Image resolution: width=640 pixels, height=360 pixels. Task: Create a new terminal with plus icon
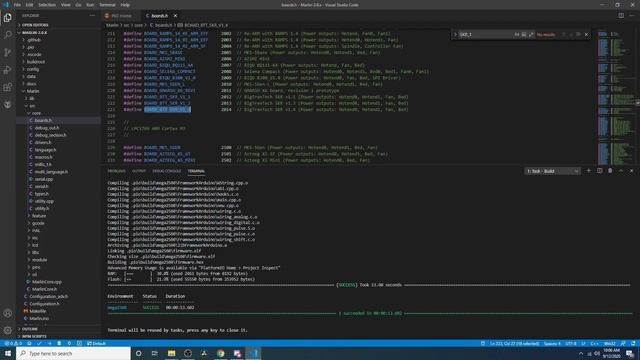pyautogui.click(x=589, y=171)
